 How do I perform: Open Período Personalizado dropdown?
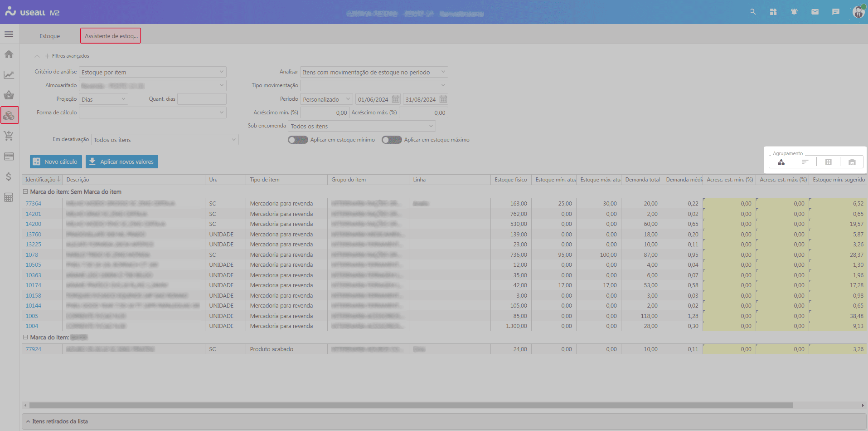click(327, 99)
